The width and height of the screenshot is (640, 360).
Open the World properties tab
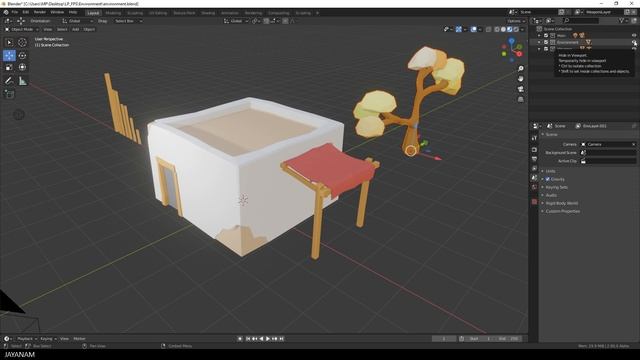(534, 187)
